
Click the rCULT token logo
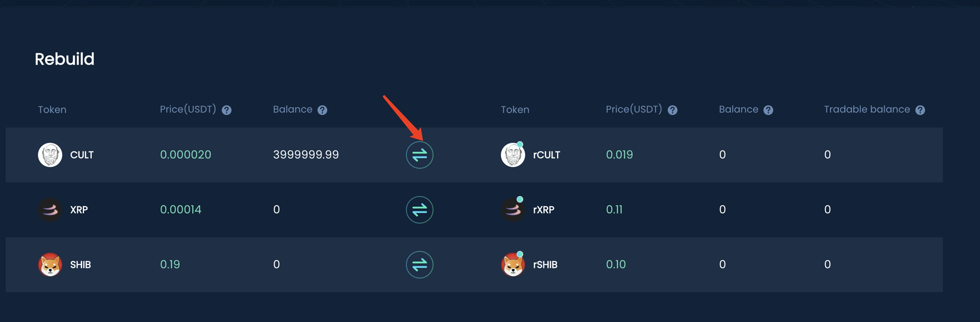click(513, 155)
